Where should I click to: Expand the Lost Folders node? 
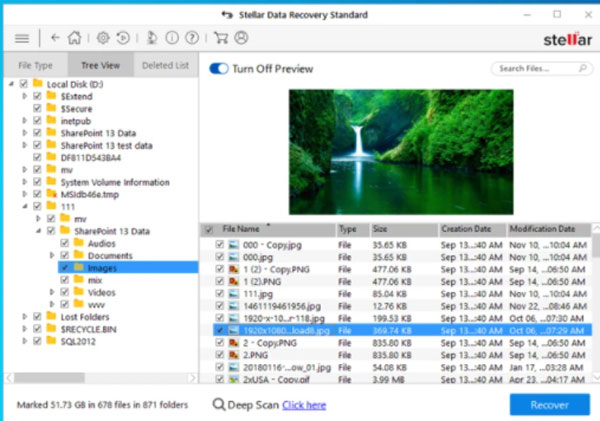coord(24,316)
